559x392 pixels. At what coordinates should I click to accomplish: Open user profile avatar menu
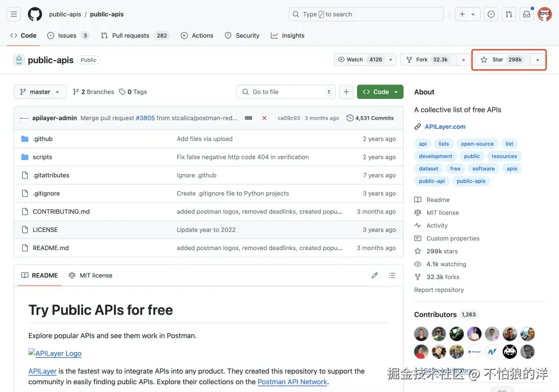(x=545, y=14)
